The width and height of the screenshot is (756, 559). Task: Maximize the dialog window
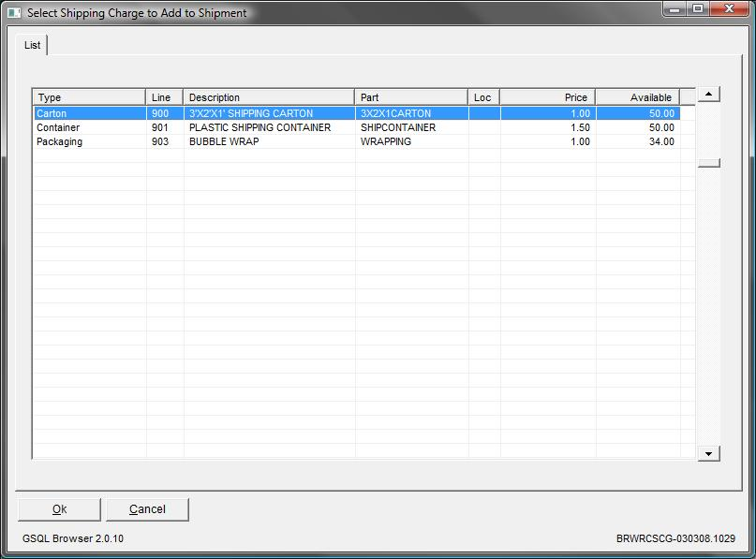698,8
